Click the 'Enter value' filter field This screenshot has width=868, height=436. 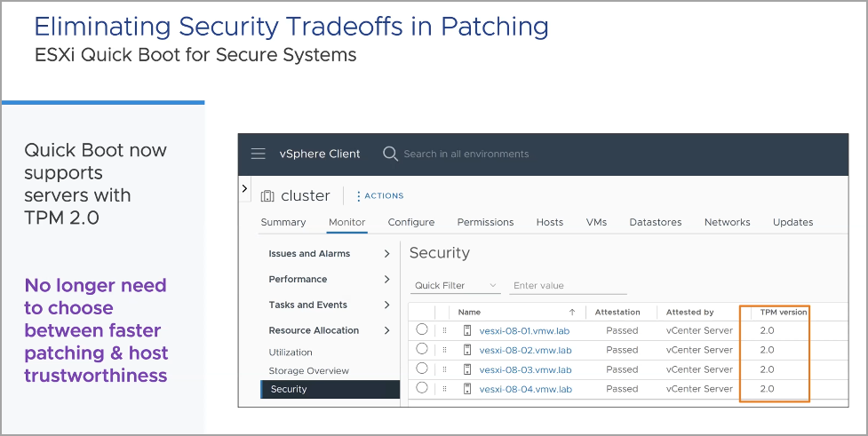(x=568, y=286)
